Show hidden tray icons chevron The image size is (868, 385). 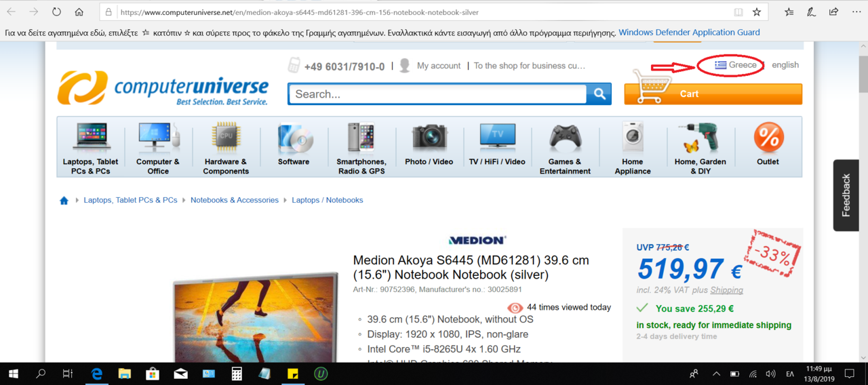[716, 373]
